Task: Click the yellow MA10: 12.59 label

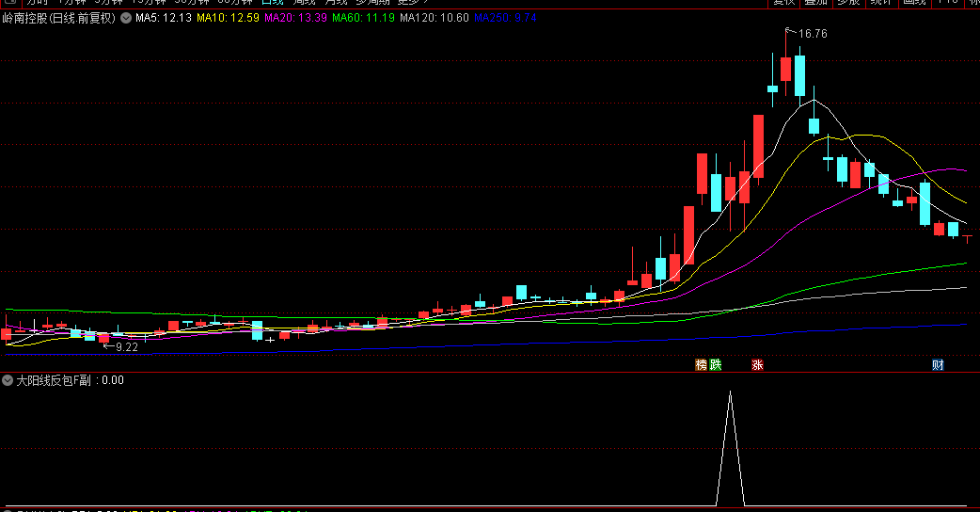Action: coord(228,18)
